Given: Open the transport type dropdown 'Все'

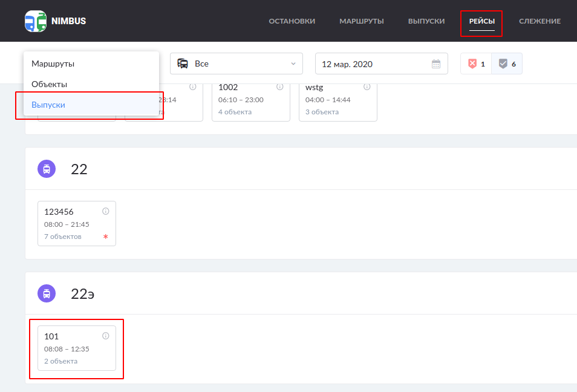Looking at the screenshot, I should click(236, 64).
